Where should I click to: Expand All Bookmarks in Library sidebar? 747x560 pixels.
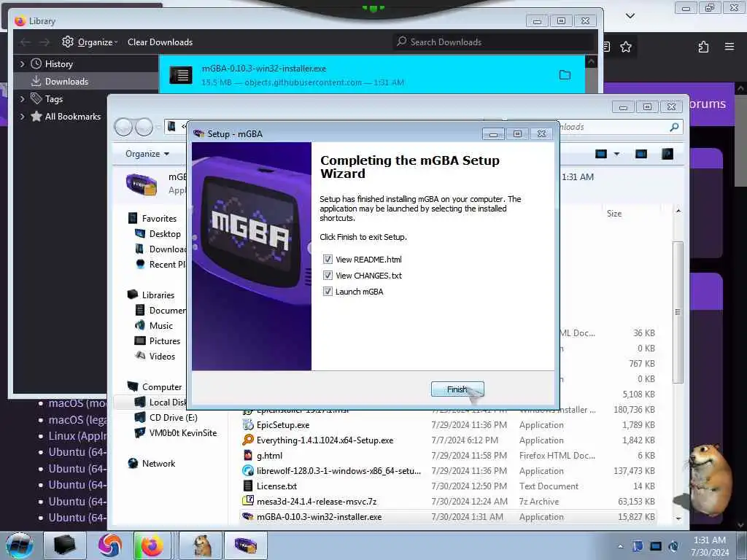click(22, 117)
